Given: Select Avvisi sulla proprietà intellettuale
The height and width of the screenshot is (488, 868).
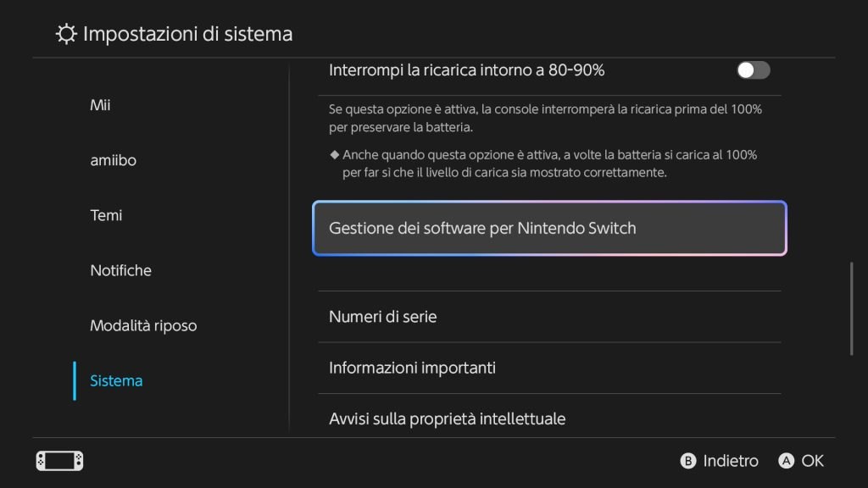Looking at the screenshot, I should tap(549, 418).
